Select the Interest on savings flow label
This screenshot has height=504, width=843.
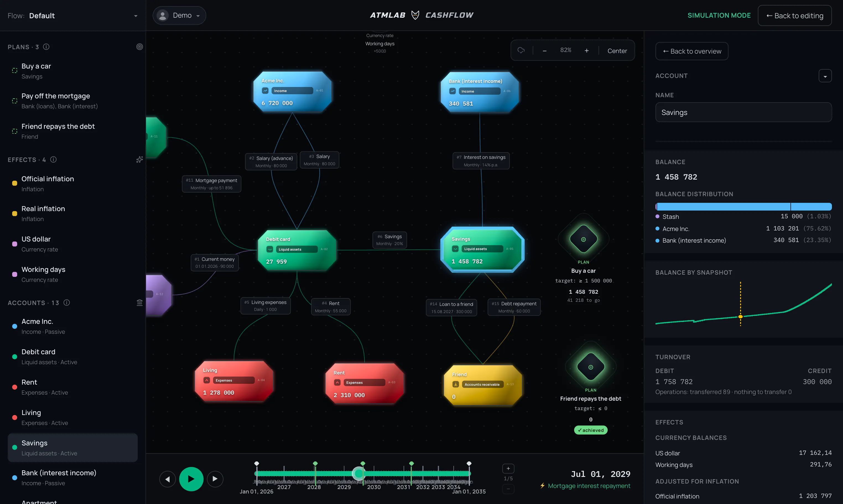tap(481, 161)
